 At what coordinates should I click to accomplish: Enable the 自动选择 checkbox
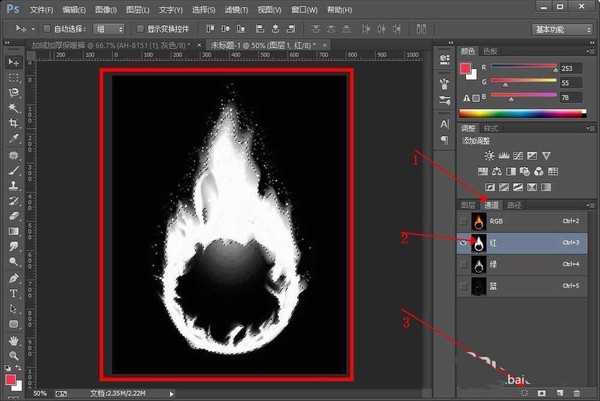48,30
